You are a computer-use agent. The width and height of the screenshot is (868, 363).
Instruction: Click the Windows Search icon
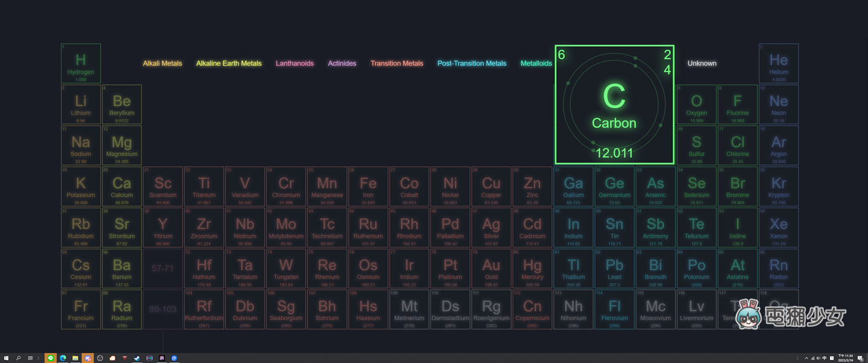tap(19, 358)
